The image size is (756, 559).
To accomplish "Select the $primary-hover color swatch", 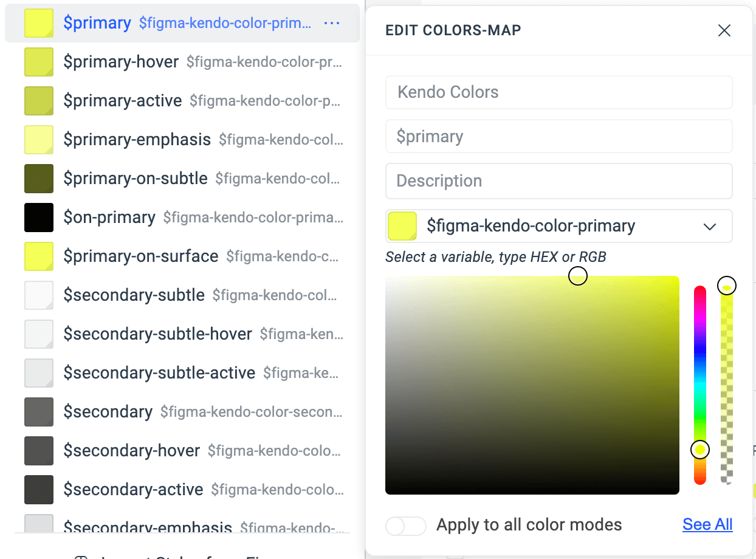I will tap(38, 61).
